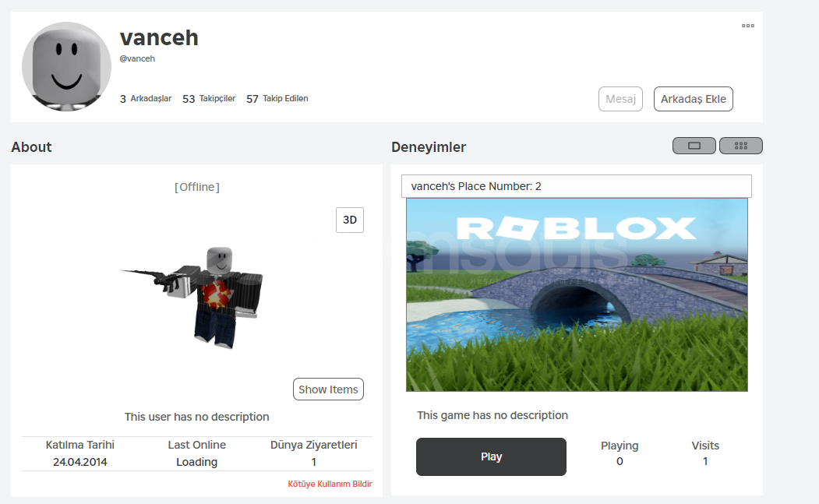Click the Dünya Ziyaretleri label
The height and width of the screenshot is (504, 819).
[314, 445]
